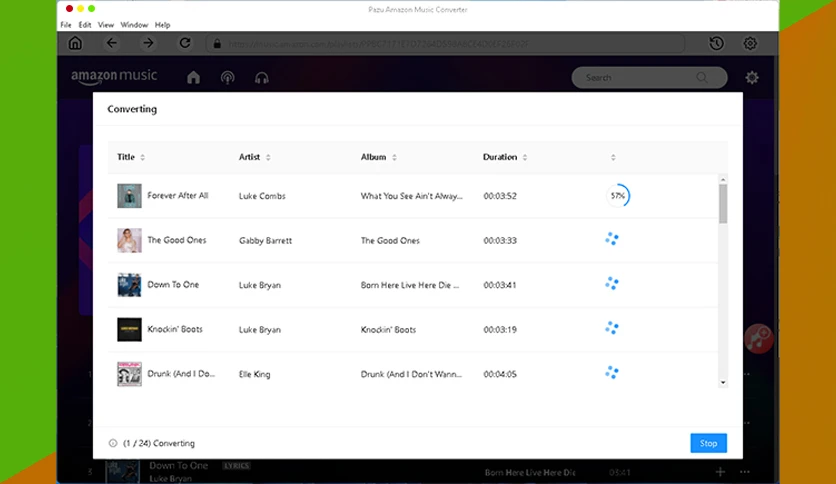The image size is (836, 484).
Task: Select album 'Born Here Live Here Die ...'
Action: point(409,285)
